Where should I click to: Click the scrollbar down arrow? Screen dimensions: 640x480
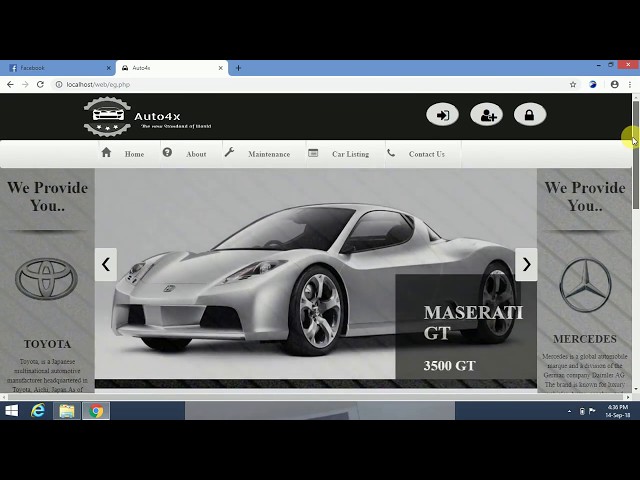636,389
